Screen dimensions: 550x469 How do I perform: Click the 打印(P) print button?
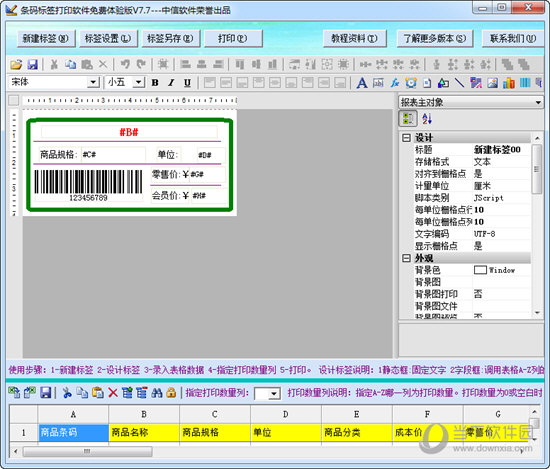233,38
